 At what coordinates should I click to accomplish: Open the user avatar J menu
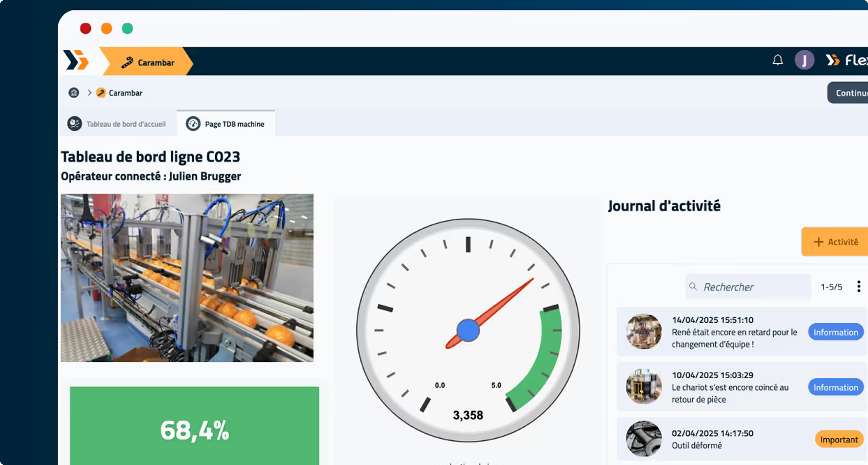click(x=804, y=60)
